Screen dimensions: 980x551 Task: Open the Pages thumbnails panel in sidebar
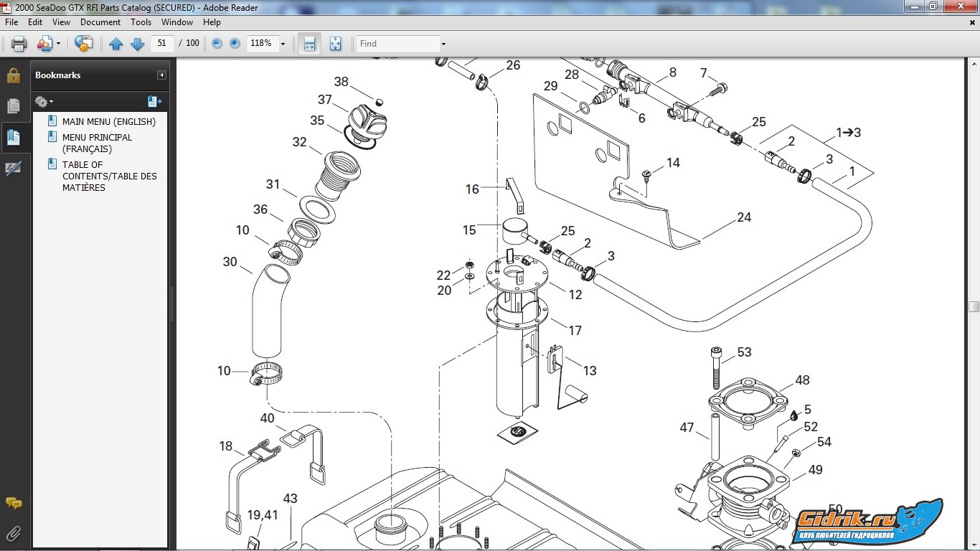tap(13, 106)
